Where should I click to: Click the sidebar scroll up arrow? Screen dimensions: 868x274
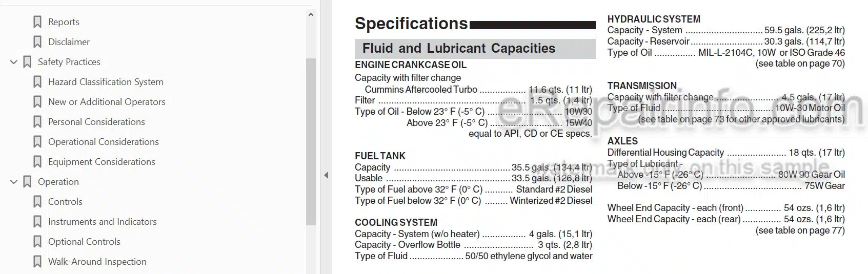tap(311, 15)
